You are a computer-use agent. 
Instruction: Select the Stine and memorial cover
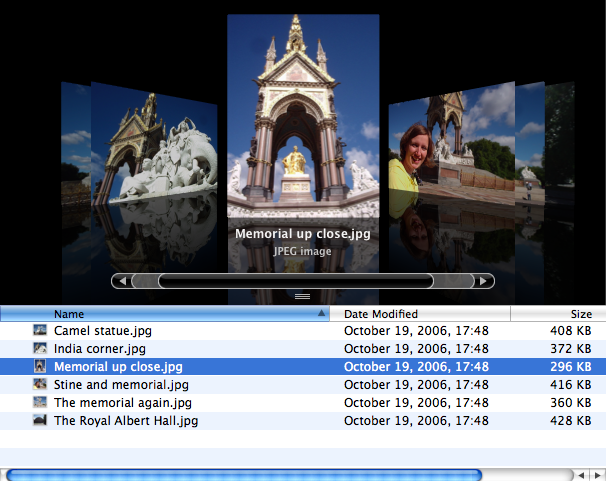point(451,143)
